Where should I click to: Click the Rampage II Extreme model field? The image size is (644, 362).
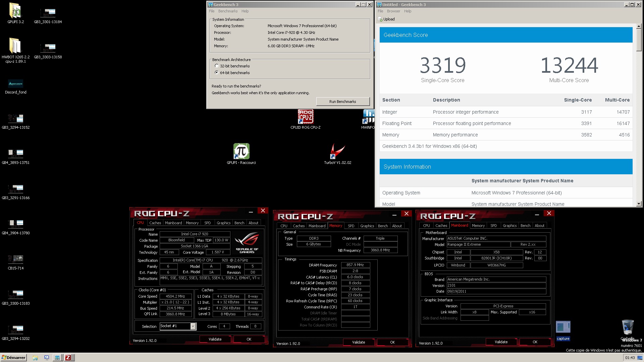(x=478, y=245)
